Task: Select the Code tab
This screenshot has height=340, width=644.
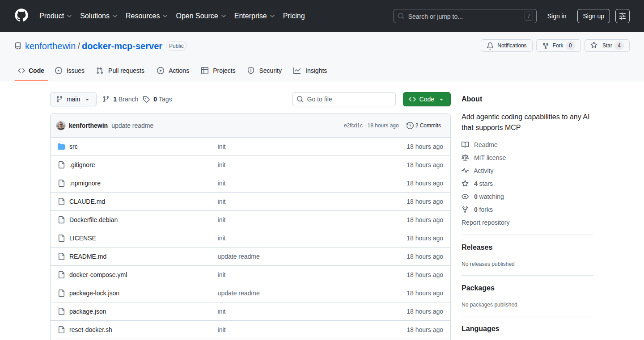Action: [31, 71]
